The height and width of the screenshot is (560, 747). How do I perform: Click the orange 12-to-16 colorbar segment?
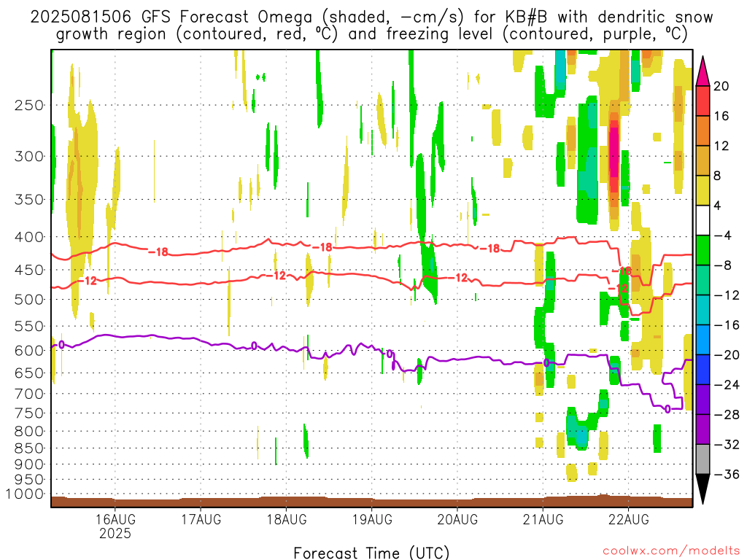703,131
